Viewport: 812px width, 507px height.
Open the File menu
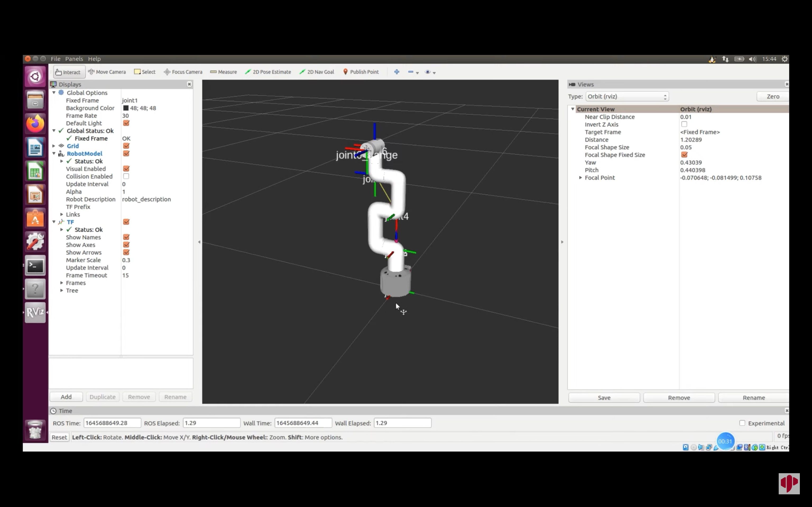(55, 59)
